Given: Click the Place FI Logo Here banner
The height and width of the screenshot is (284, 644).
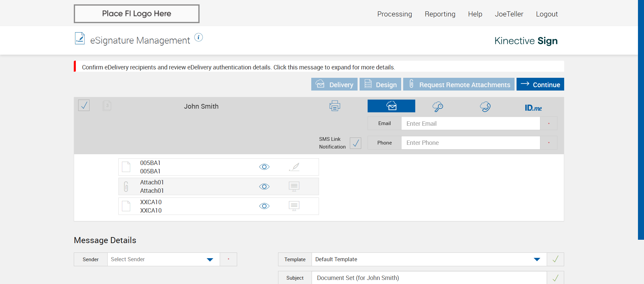Looking at the screenshot, I should (137, 14).
